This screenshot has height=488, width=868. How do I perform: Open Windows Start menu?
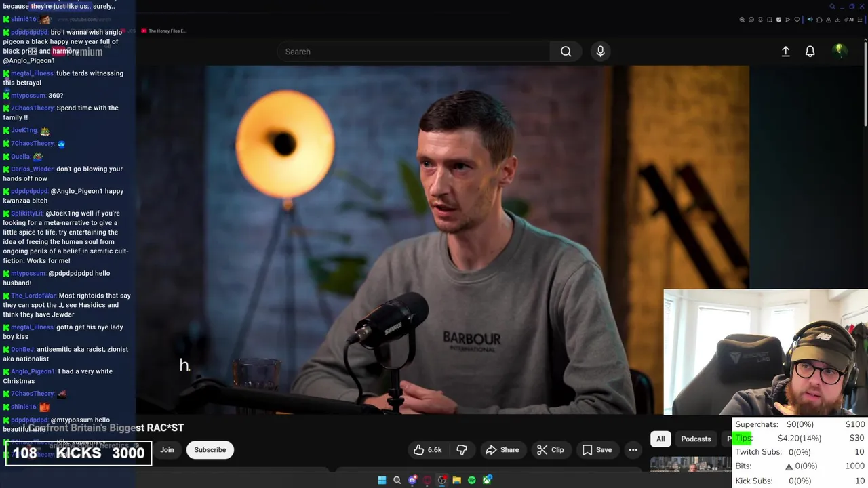click(382, 480)
